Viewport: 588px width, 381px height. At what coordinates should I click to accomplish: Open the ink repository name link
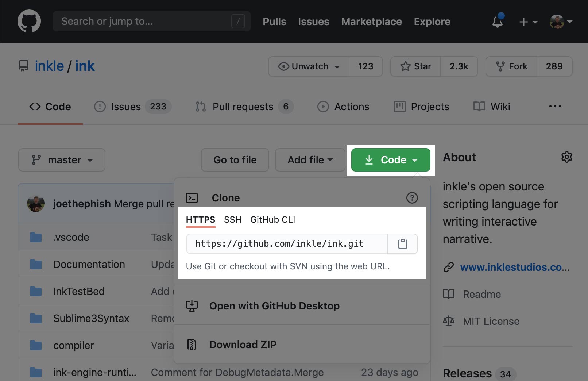(85, 66)
